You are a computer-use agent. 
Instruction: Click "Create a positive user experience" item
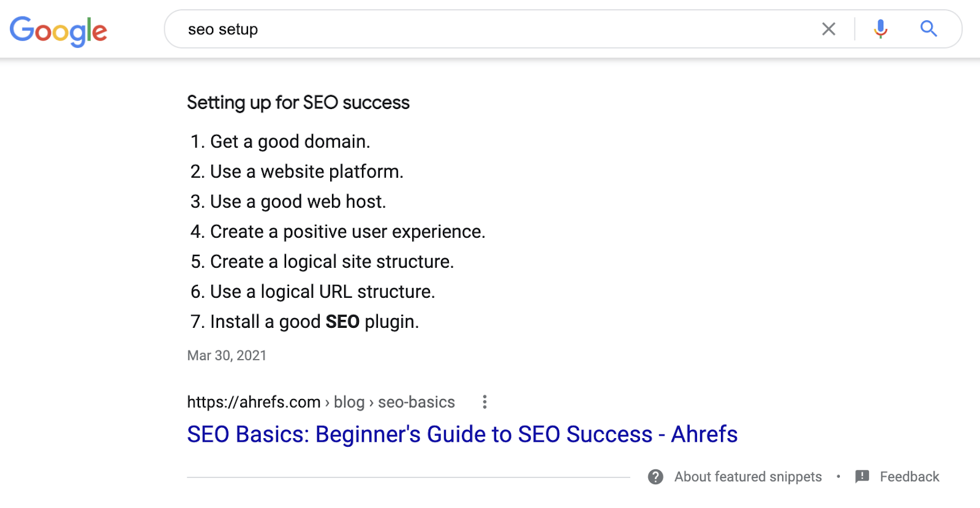click(x=347, y=232)
